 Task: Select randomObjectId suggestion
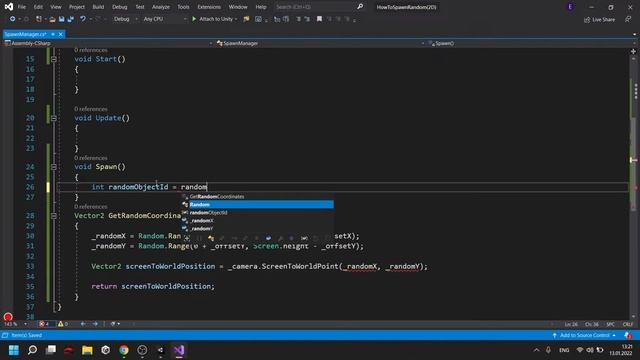pyautogui.click(x=258, y=213)
